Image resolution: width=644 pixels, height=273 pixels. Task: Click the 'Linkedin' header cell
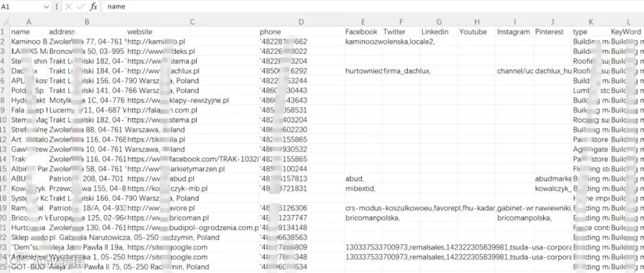point(439,32)
